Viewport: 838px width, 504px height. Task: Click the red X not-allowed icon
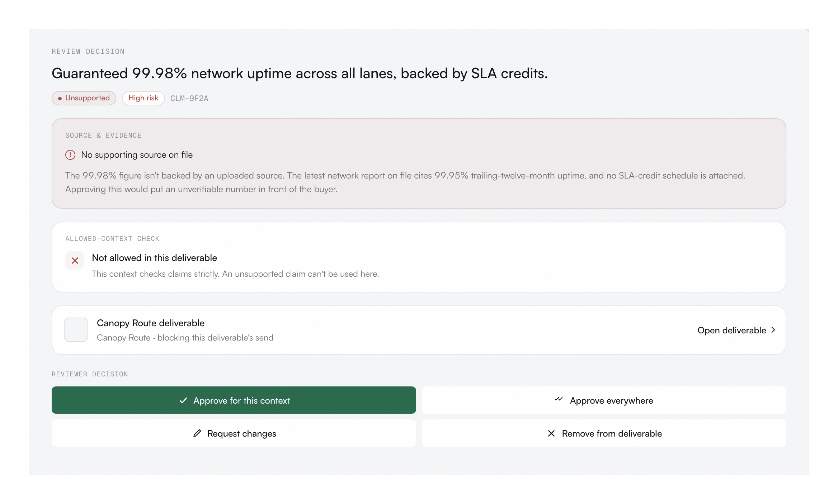(x=75, y=260)
